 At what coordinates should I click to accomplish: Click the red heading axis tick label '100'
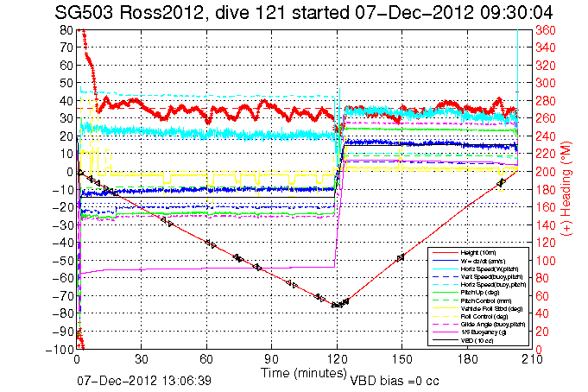point(546,261)
